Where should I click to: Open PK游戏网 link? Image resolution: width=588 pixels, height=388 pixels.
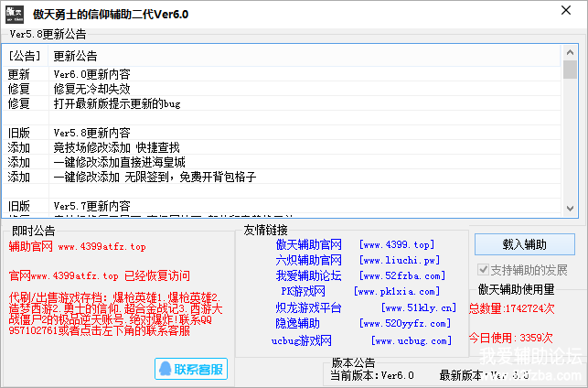(x=304, y=291)
